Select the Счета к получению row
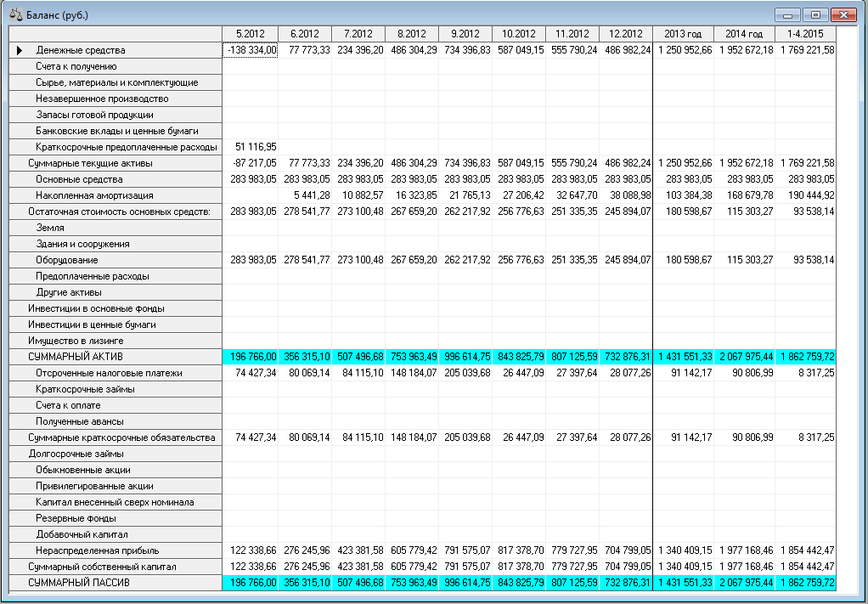The height and width of the screenshot is (604, 868). 116,66
